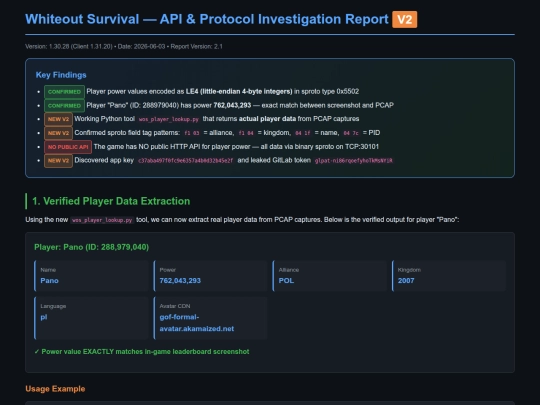Click heading '1. Verified Player Data Extraction'

click(x=111, y=201)
